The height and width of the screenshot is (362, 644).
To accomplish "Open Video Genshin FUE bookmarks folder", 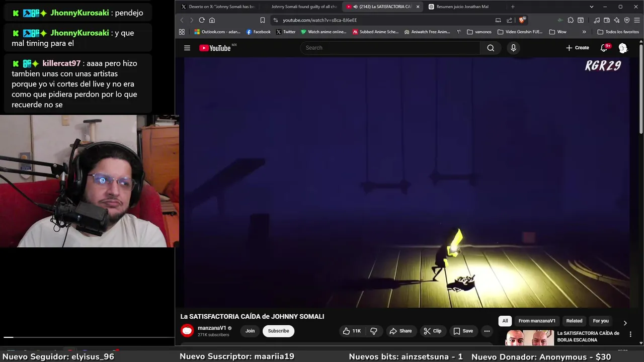I will (x=520, y=32).
